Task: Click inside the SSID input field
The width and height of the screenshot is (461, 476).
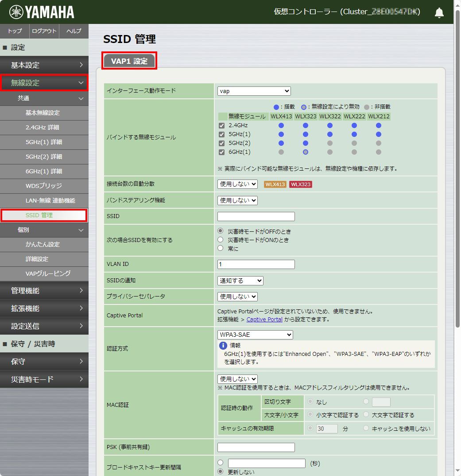Action: click(x=256, y=216)
